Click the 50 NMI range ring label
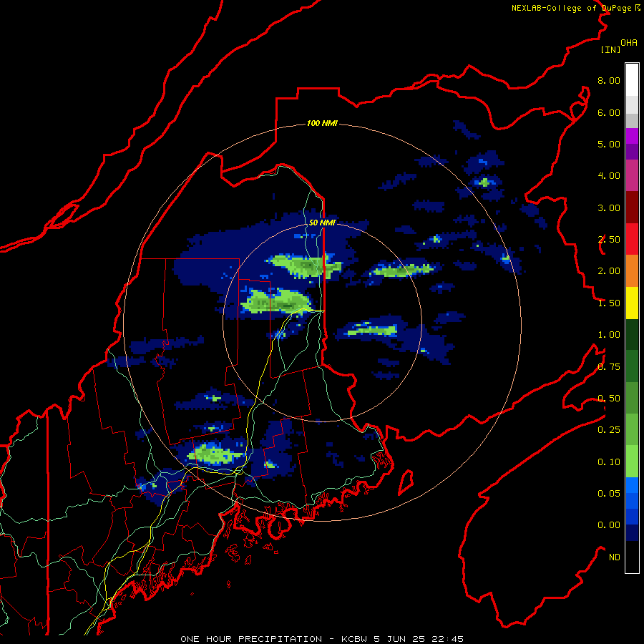This screenshot has height=644, width=644. coord(322,223)
